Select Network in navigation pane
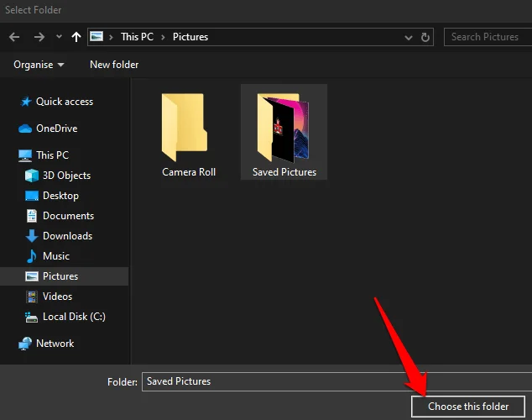 pos(55,344)
